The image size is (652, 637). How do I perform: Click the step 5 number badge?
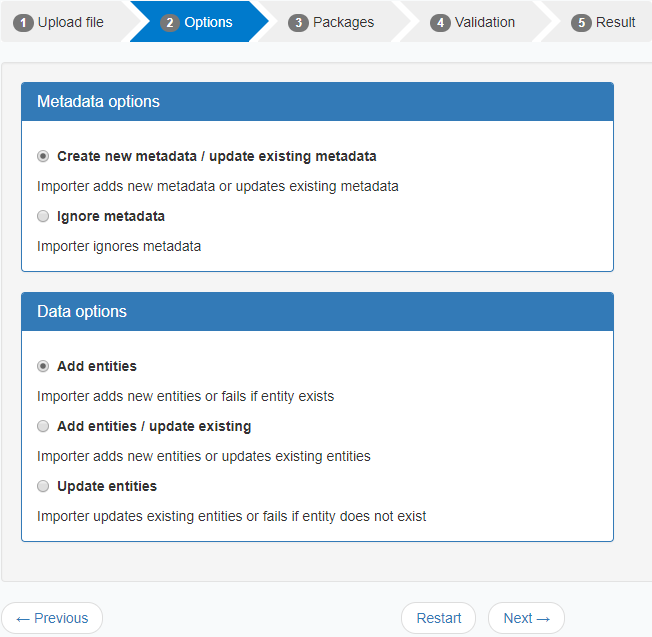click(x=581, y=22)
